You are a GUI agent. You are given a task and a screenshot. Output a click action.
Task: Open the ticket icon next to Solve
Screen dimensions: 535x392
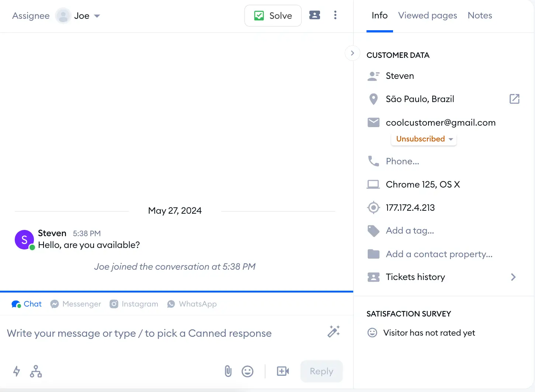click(x=315, y=15)
